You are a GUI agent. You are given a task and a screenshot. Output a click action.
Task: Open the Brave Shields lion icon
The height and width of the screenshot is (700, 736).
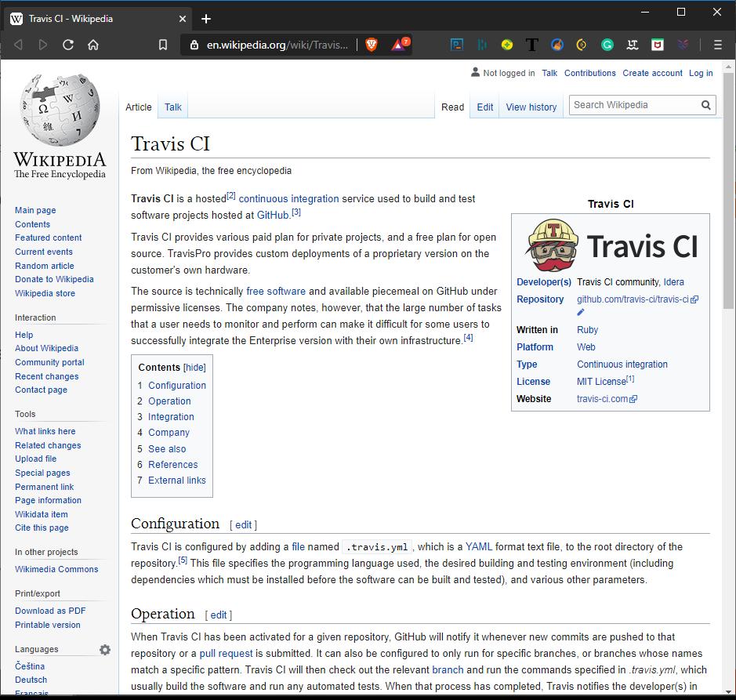point(372,45)
